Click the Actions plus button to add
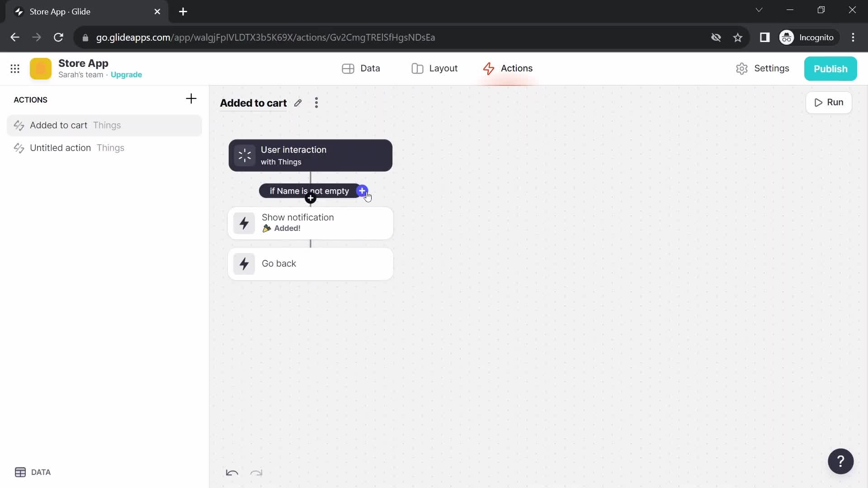This screenshot has height=488, width=868. point(191,99)
